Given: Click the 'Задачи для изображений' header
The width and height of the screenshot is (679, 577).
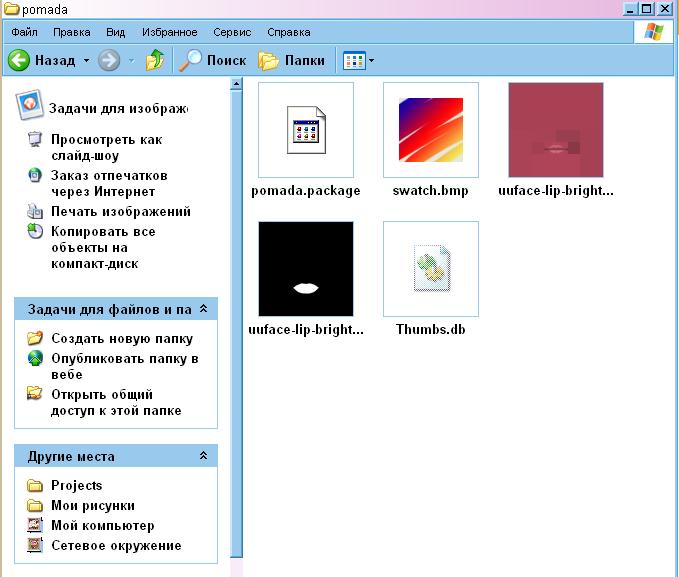Looking at the screenshot, I should coord(118,108).
